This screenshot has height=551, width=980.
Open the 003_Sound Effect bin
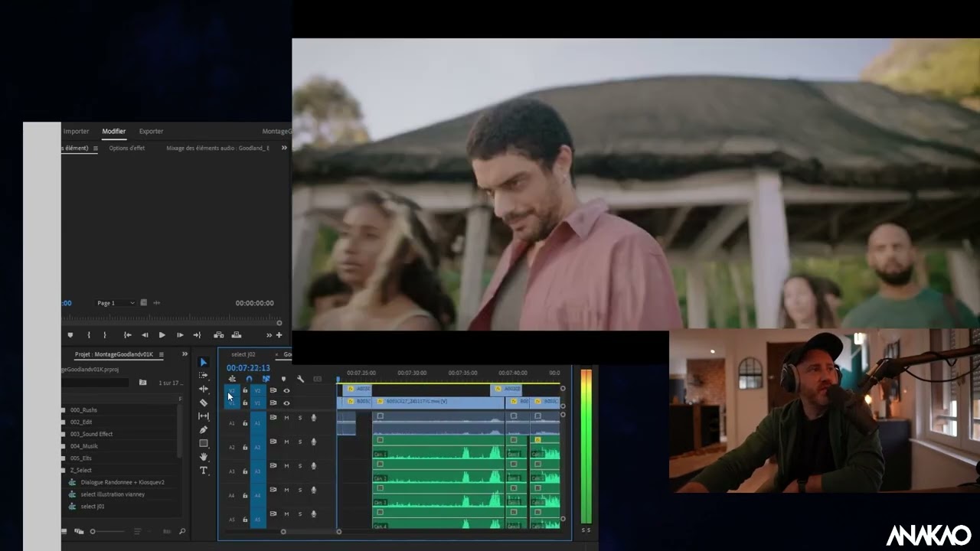click(x=91, y=434)
